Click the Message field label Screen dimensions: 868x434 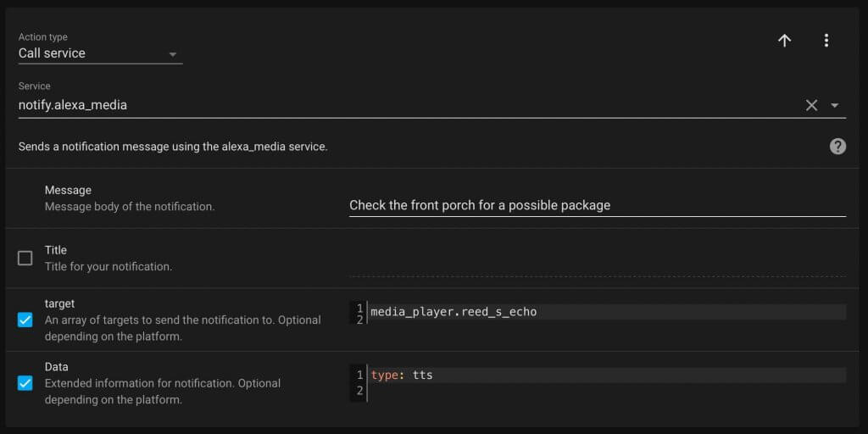pyautogui.click(x=68, y=190)
